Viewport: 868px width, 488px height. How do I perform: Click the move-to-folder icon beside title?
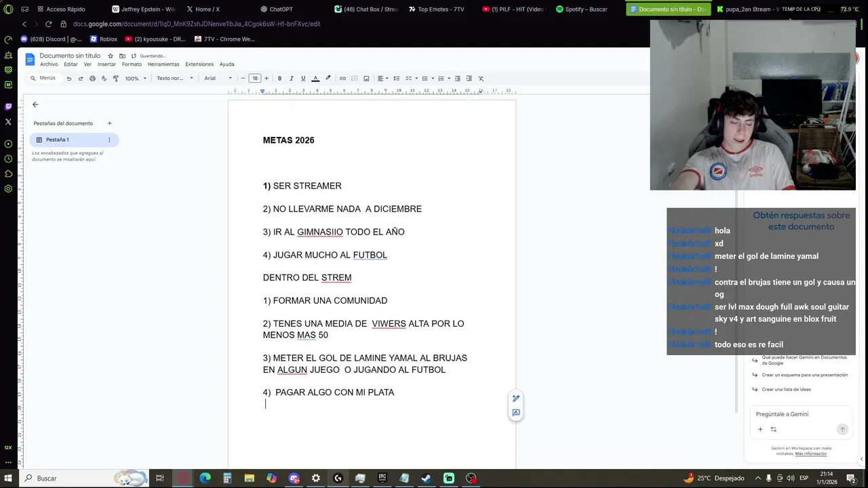pyautogui.click(x=122, y=56)
